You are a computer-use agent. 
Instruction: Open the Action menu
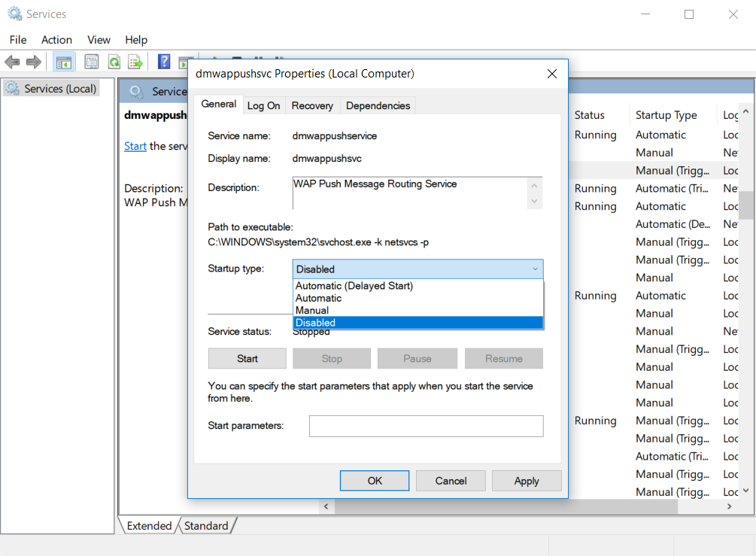[x=56, y=40]
